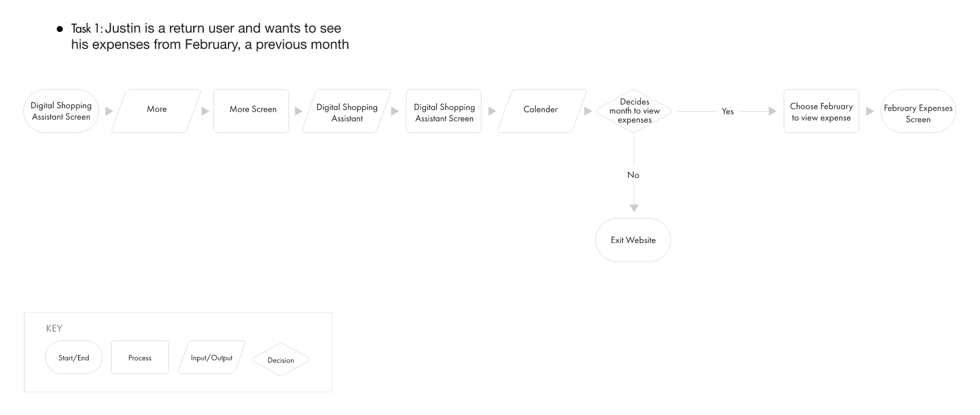980x415 pixels.
Task: Click the 'Digital Shopping Assistant' parallelogram node
Action: [x=346, y=111]
